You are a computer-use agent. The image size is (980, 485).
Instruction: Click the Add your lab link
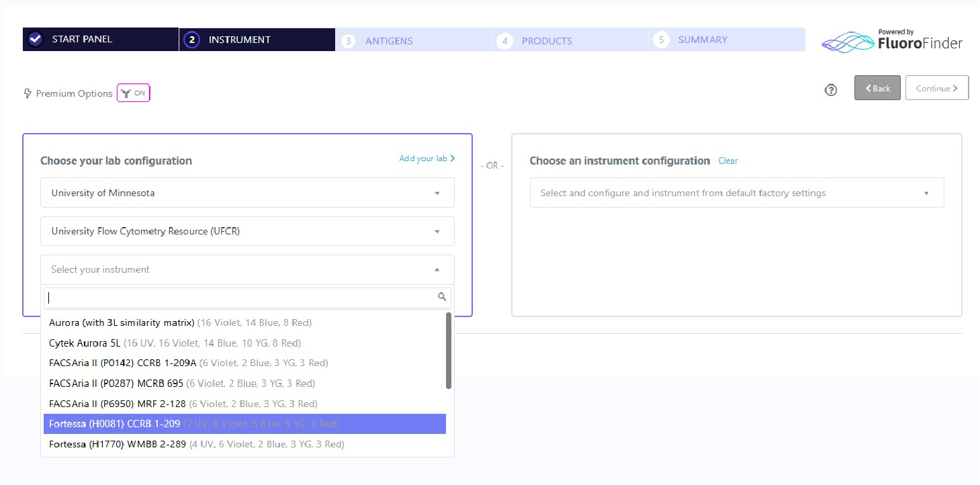tap(427, 158)
